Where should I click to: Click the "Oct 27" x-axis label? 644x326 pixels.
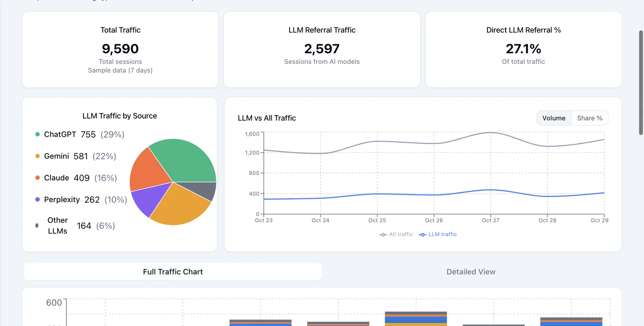pyautogui.click(x=491, y=220)
